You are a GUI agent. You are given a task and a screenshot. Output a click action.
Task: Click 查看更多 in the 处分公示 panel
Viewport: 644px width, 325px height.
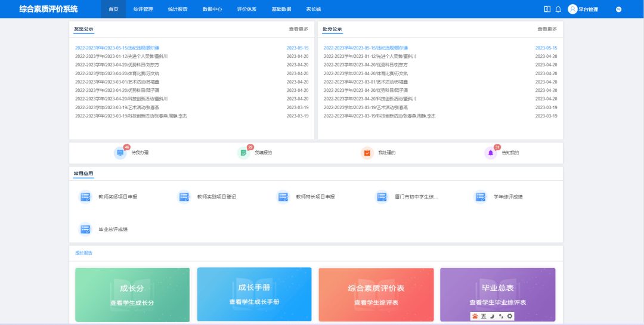[547, 29]
